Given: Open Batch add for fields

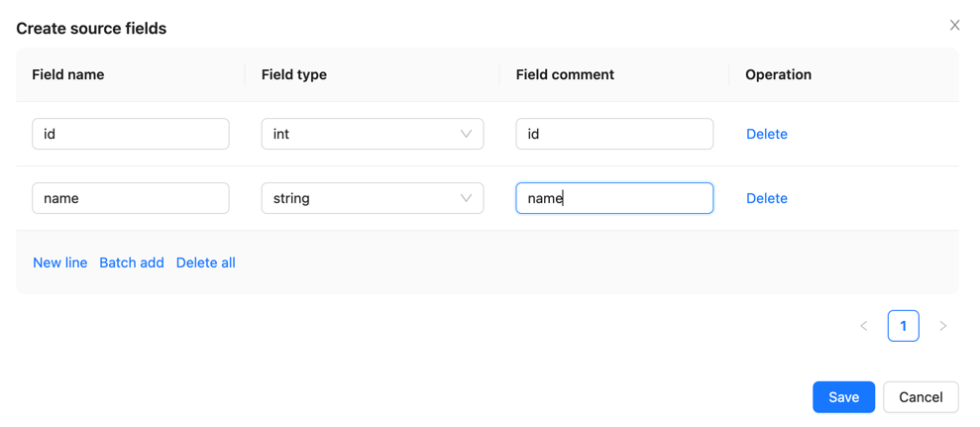Looking at the screenshot, I should [132, 263].
